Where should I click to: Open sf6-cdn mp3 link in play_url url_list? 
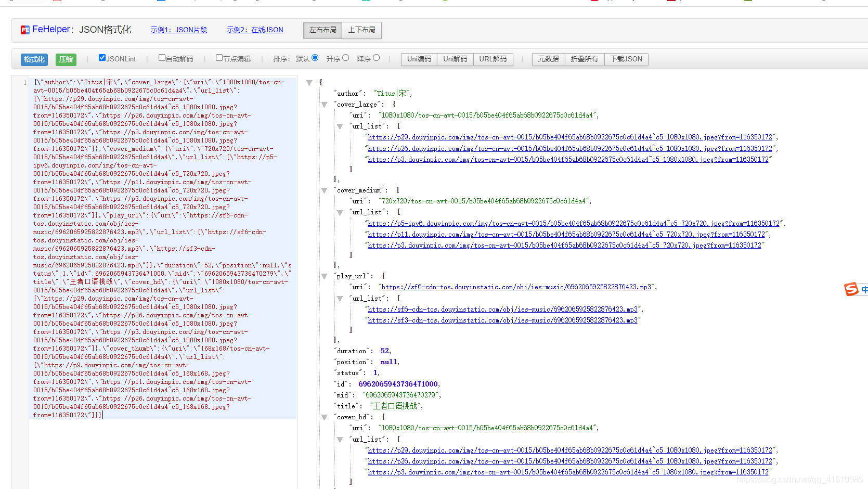502,310
